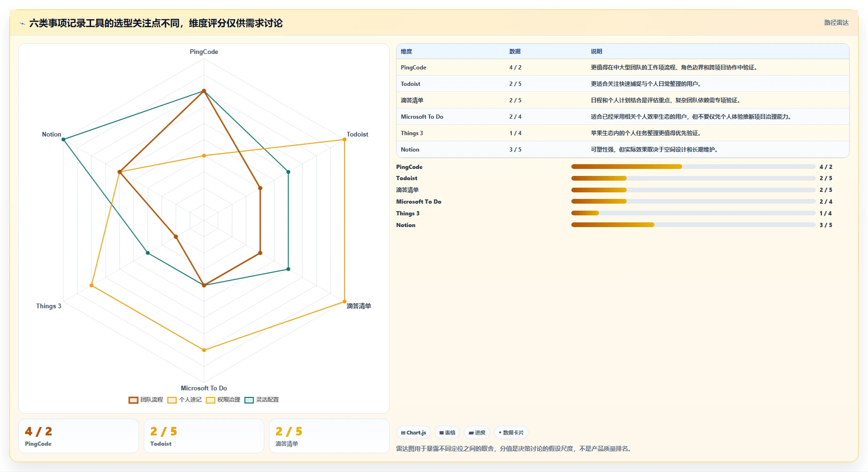Click the 数据卡片 chip
Screen dimensions: 868x472
(x=511, y=433)
